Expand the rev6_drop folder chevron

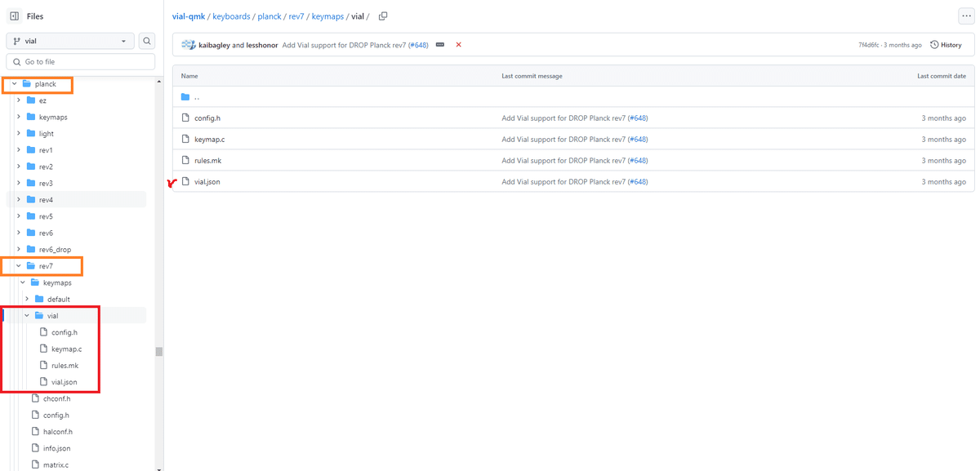pos(19,249)
